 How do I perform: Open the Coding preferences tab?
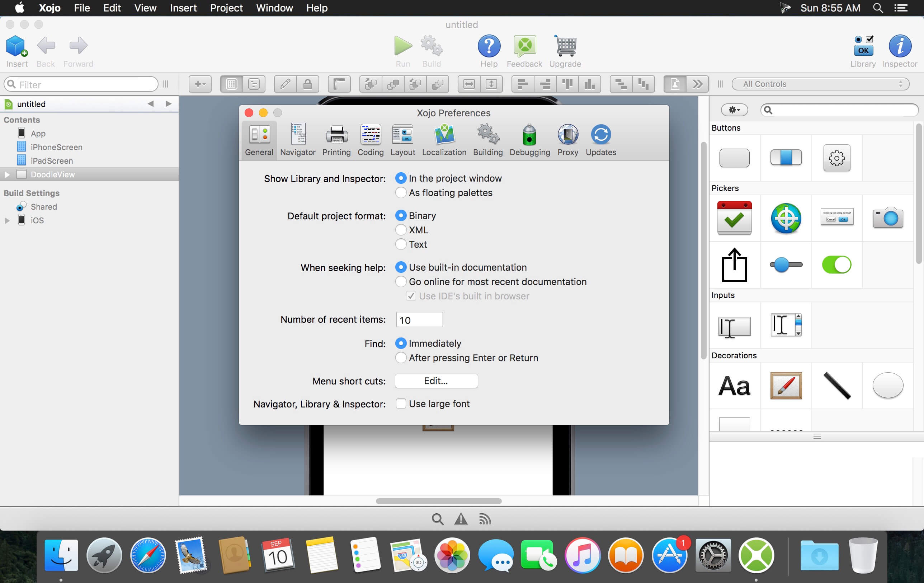click(x=370, y=140)
